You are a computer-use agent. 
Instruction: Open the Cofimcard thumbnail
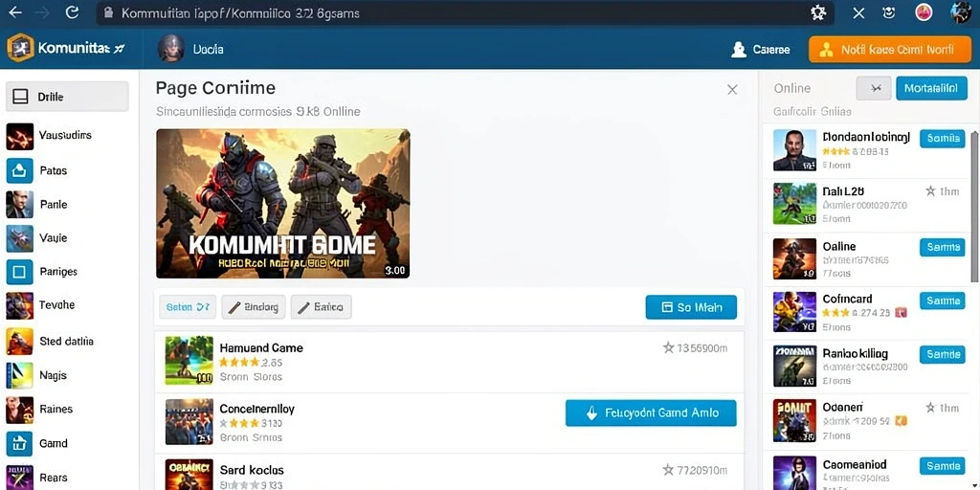coord(794,311)
